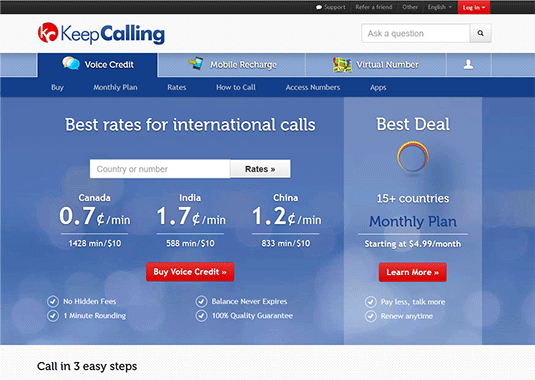Open the Other menu in top bar

[x=410, y=7]
